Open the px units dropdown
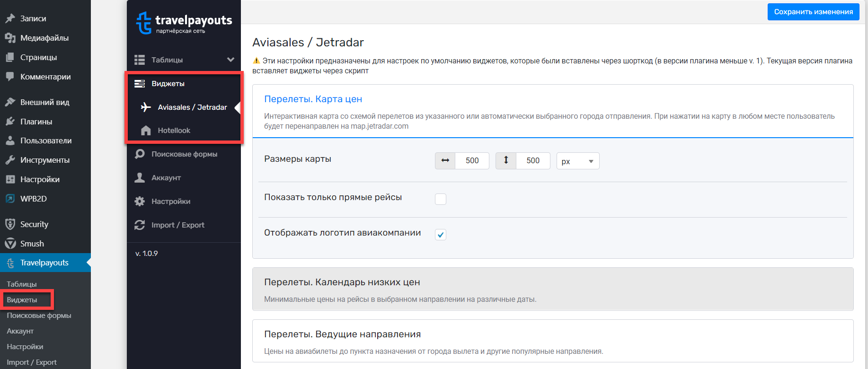Image resolution: width=868 pixels, height=369 pixels. (578, 161)
